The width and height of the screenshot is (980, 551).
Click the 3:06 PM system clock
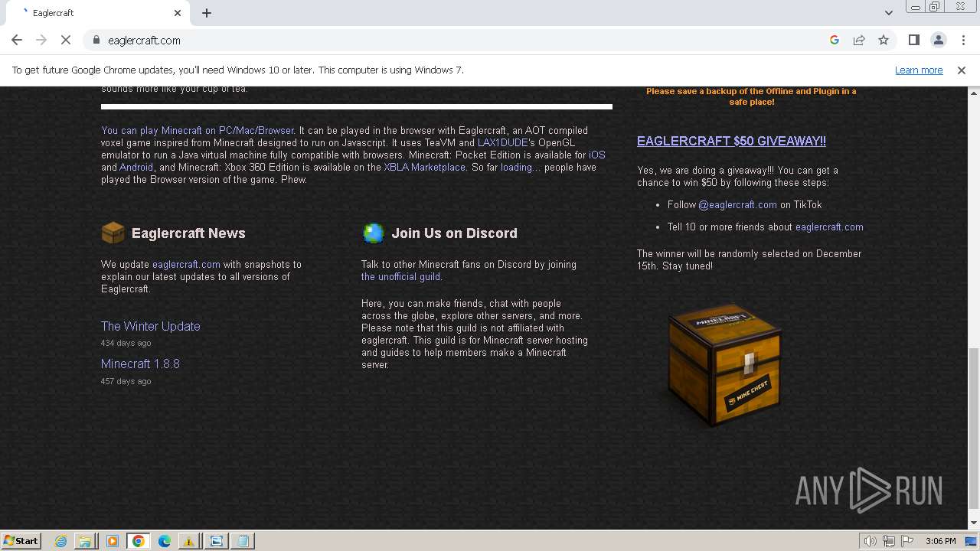[940, 541]
